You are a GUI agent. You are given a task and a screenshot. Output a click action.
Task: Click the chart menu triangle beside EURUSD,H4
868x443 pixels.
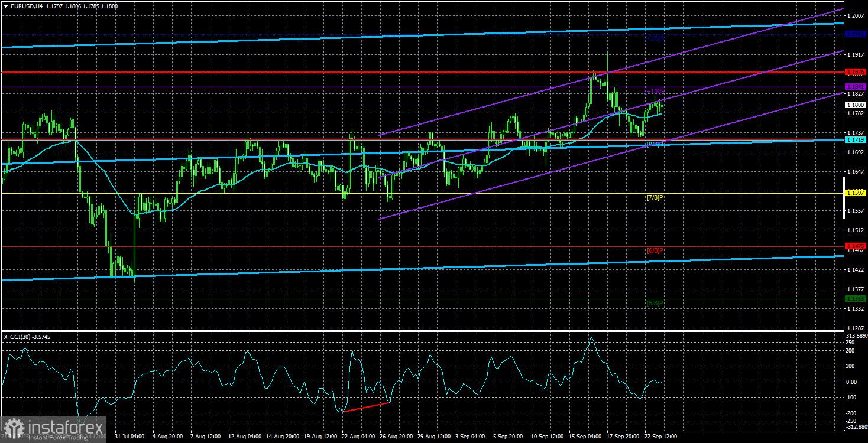(5, 6)
